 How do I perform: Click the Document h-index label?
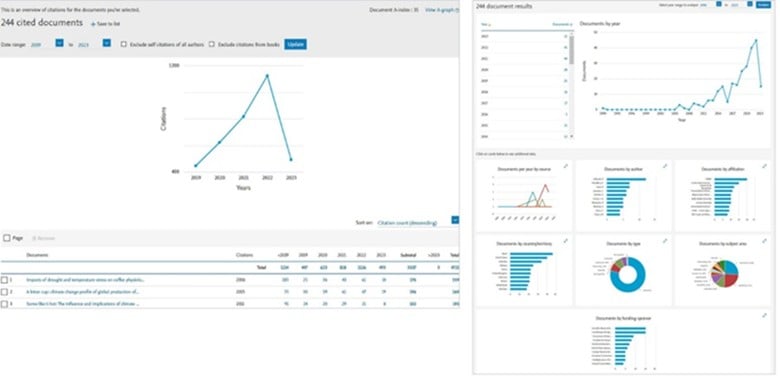coord(393,9)
